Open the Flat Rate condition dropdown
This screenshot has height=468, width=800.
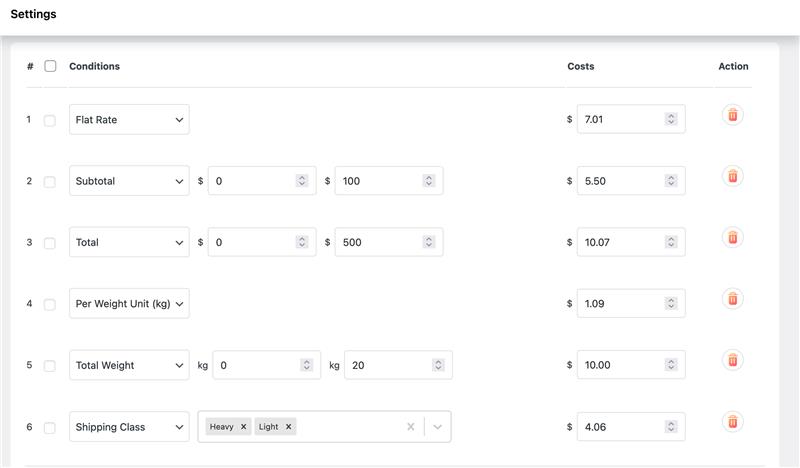point(129,119)
